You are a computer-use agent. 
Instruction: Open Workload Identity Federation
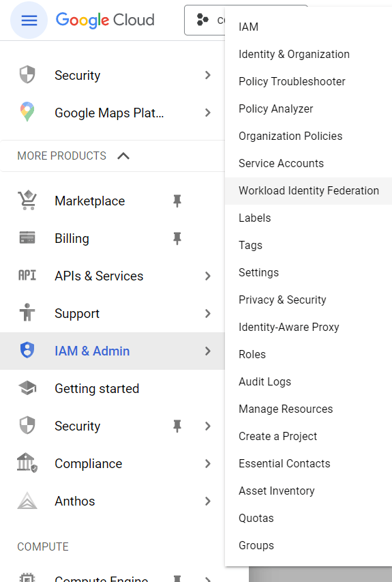(309, 190)
